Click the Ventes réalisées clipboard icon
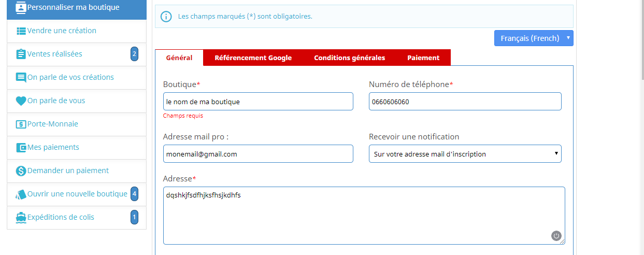The image size is (644, 255). tap(21, 54)
